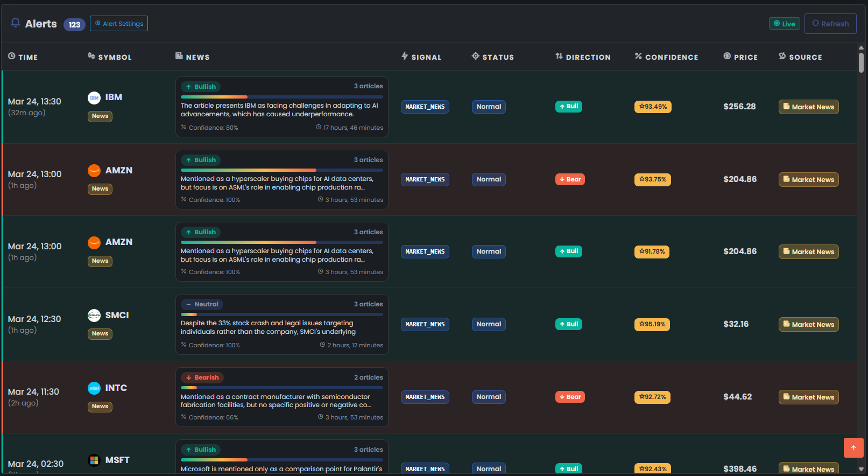Click the vertical scrollbar thumb
The height and width of the screenshot is (476, 868).
tap(861, 62)
